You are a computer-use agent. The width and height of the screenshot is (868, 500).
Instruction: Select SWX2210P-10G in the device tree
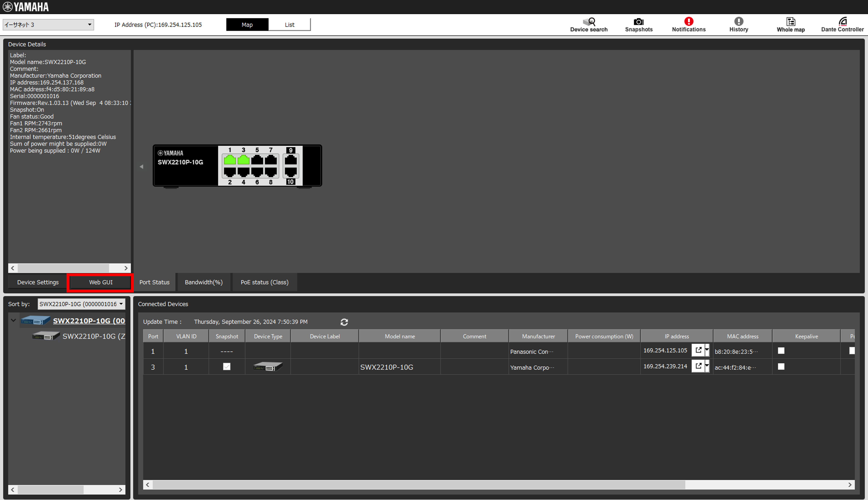[89, 321]
